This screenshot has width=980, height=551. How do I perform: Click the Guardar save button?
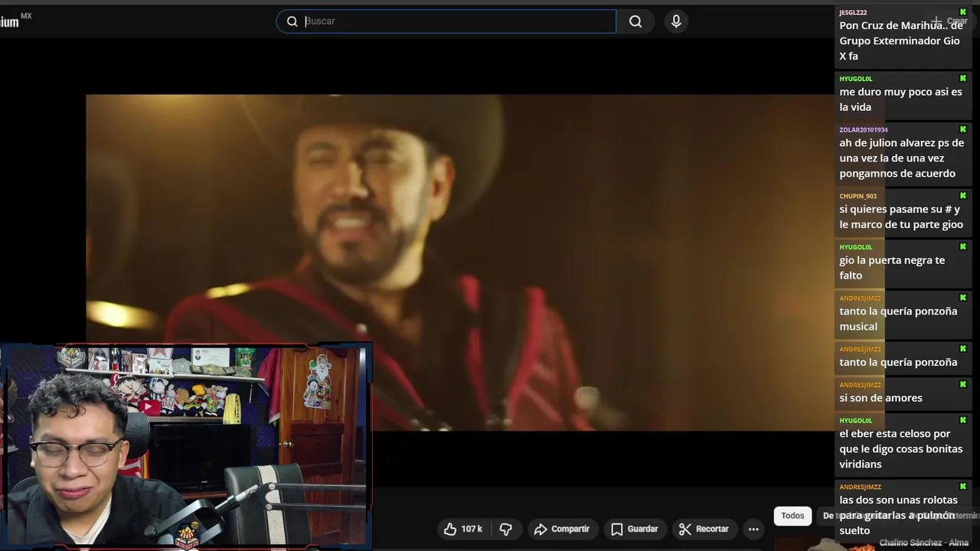[634, 529]
